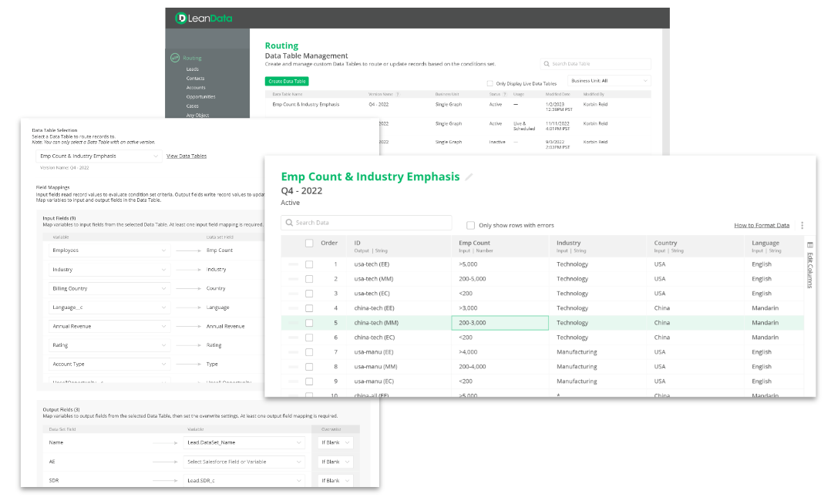The width and height of the screenshot is (831, 504).
Task: Grab the drag handle on row china-tech (EE)
Action: click(x=293, y=308)
